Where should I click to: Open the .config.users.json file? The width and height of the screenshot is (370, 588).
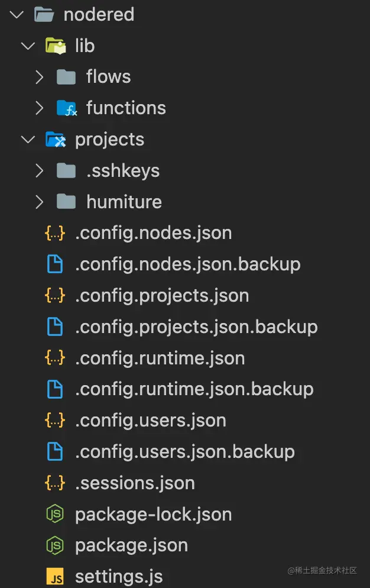[x=150, y=421]
